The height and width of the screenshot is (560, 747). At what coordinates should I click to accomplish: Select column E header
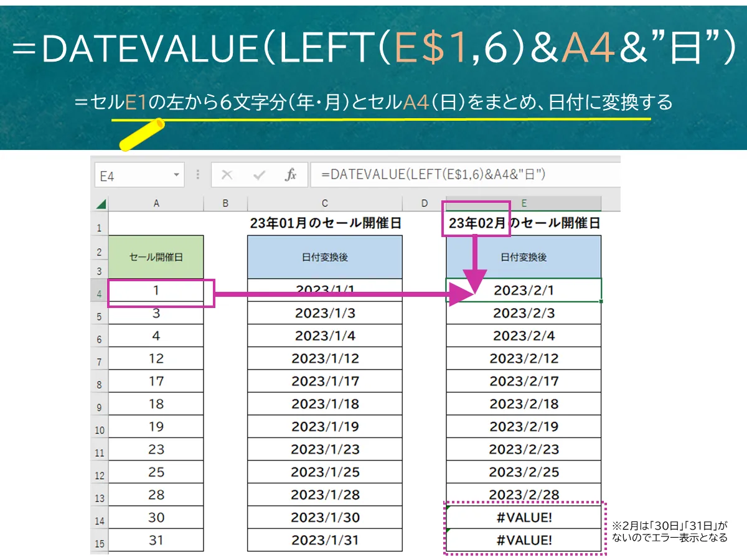tap(524, 203)
